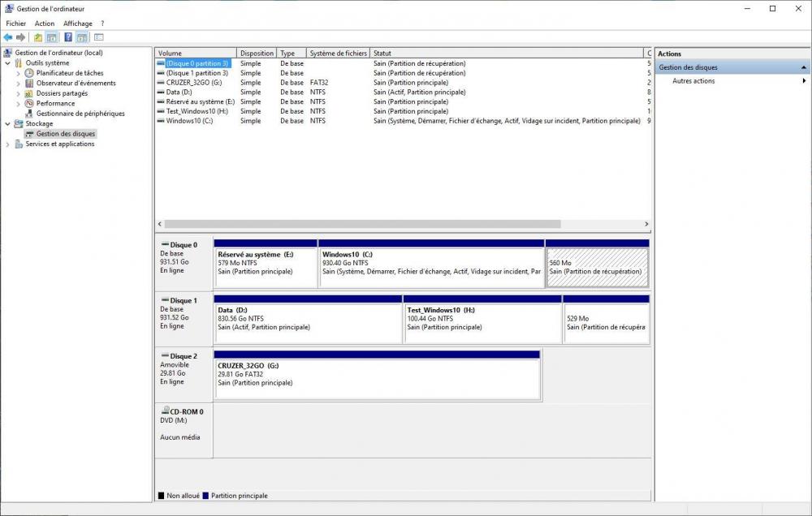Select the CD-ROM 0 drive icon
This screenshot has width=812, height=516.
[x=165, y=411]
